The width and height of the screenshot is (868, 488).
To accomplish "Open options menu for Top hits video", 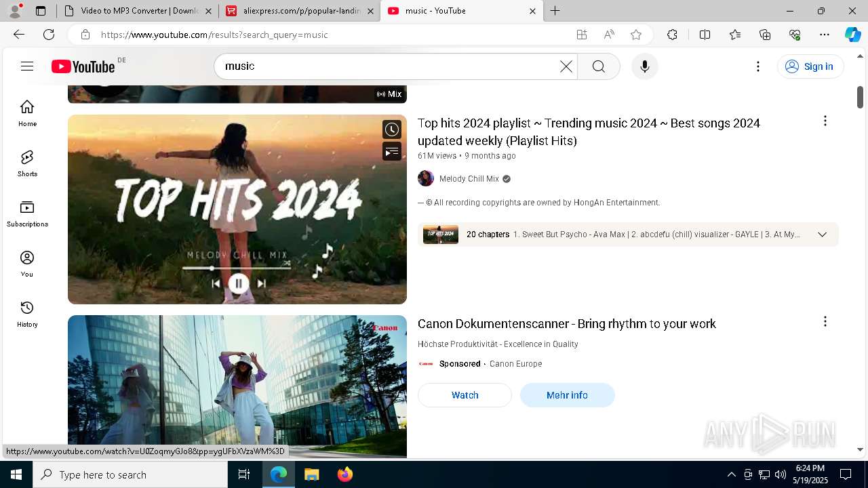I will [825, 121].
